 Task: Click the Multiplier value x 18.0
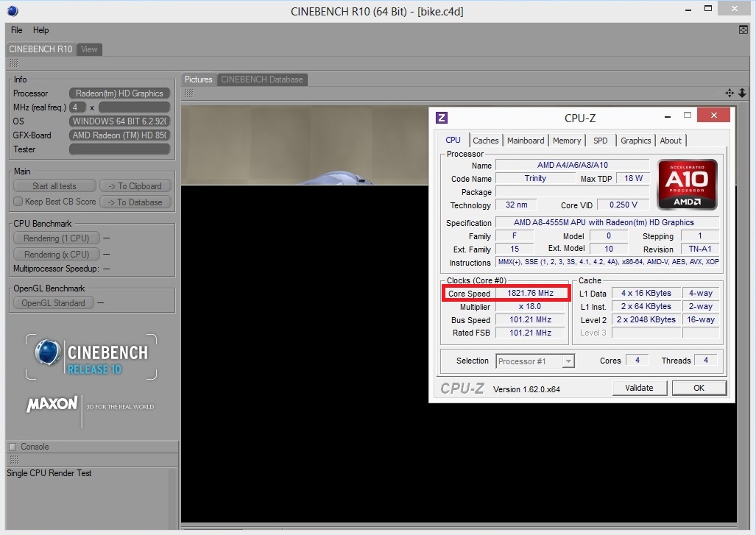tap(530, 307)
